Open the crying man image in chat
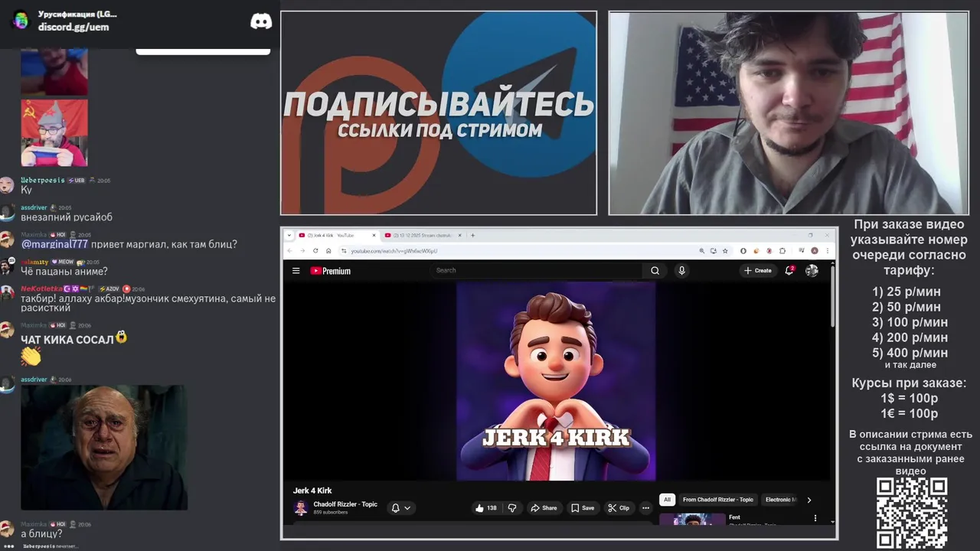This screenshot has height=551, width=980. [x=104, y=448]
